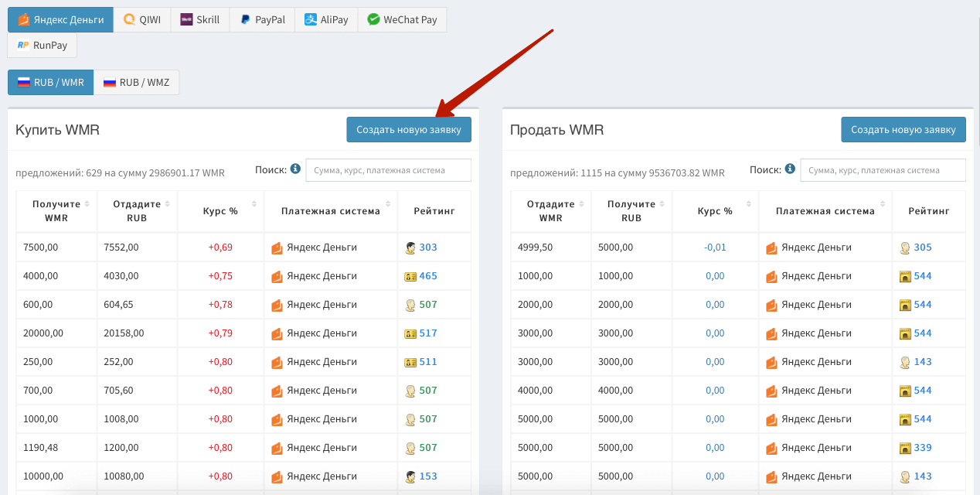Click the PayPal logo icon in tabs
Image resolution: width=980 pixels, height=495 pixels.
pyautogui.click(x=245, y=20)
